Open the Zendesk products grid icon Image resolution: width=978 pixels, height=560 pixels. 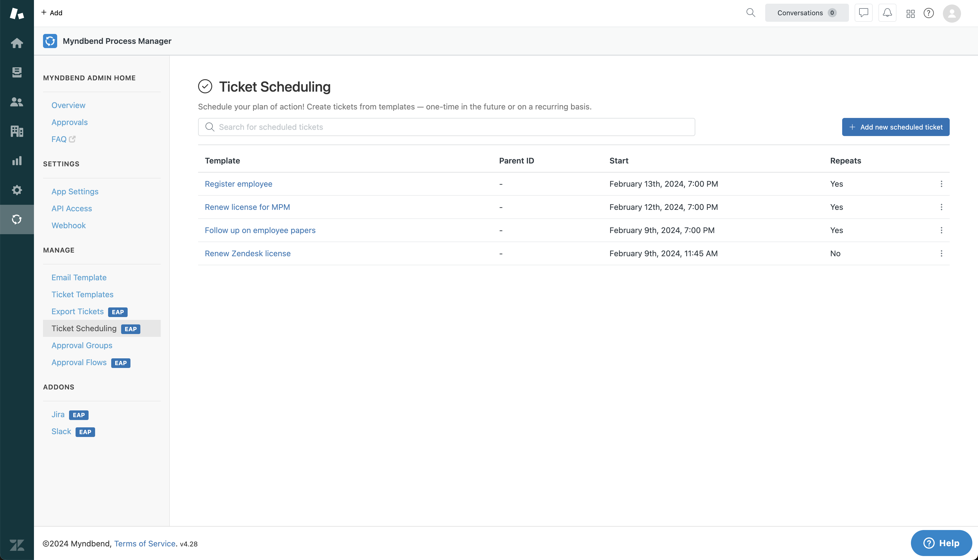coord(910,14)
